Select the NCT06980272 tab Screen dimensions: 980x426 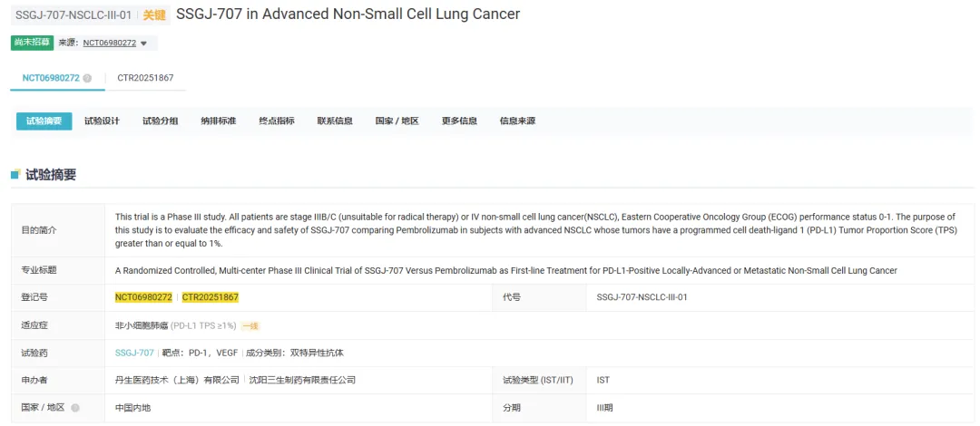coord(51,78)
